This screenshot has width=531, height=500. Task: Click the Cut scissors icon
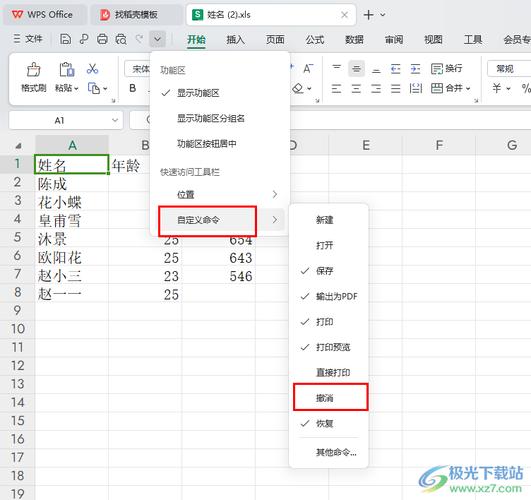[x=92, y=69]
